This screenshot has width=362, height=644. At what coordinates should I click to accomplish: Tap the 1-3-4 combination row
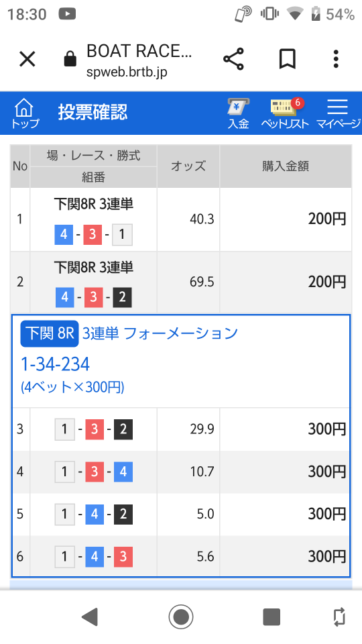coord(181,472)
